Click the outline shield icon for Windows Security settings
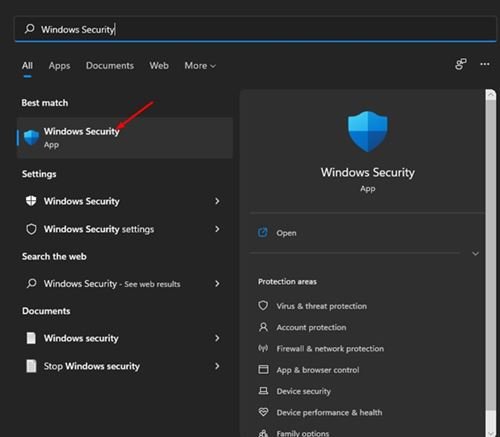Viewport: 500px width, 437px height. (x=31, y=229)
